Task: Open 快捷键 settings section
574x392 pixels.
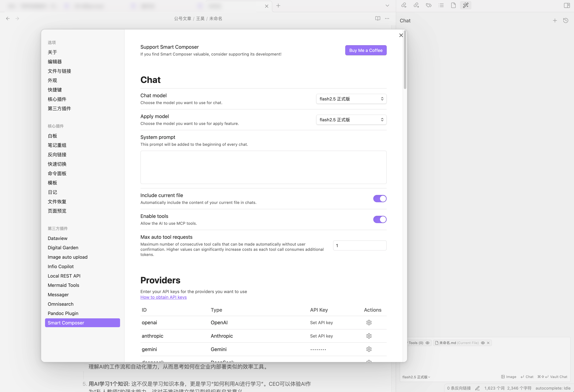Action: point(55,90)
